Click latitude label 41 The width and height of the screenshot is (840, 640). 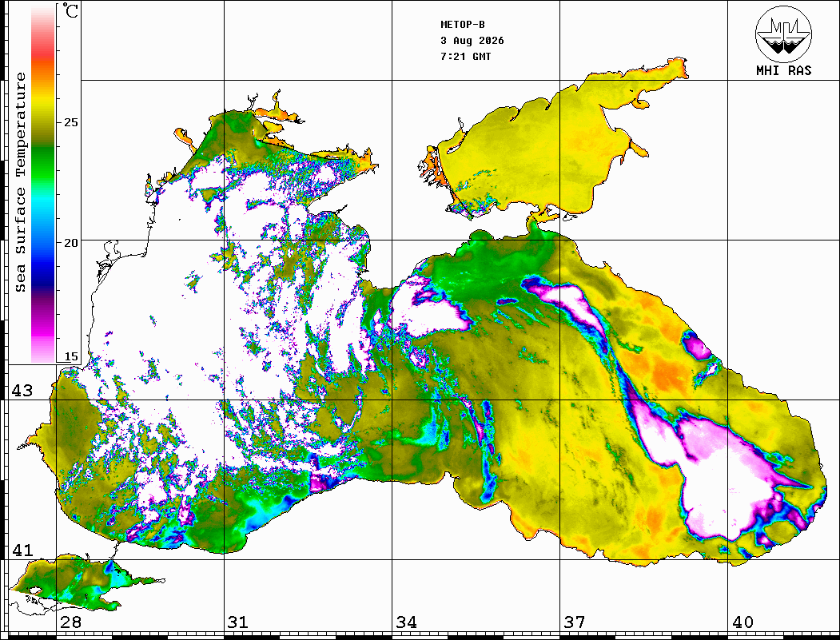pos(22,551)
